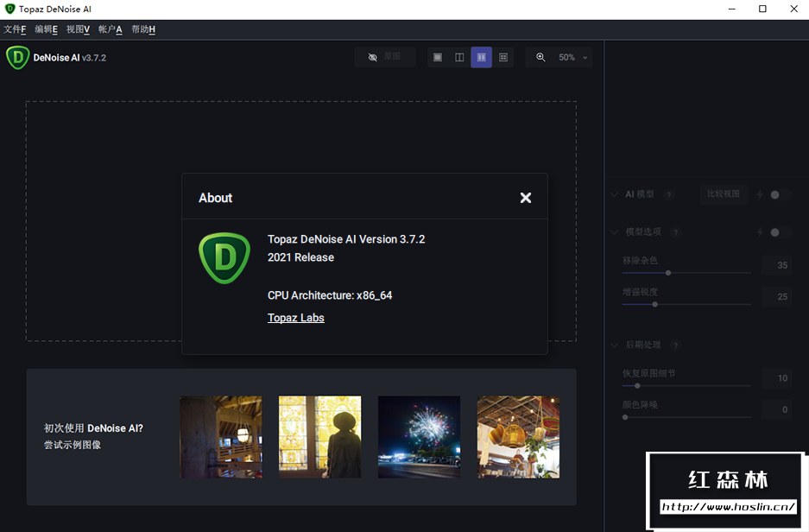Collapse the 模型选项 section chevron
The image size is (809, 532).
614,232
